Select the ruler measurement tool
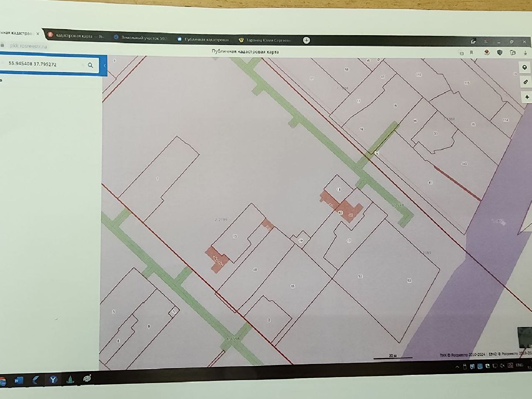The width and height of the screenshot is (532, 399). (525, 82)
